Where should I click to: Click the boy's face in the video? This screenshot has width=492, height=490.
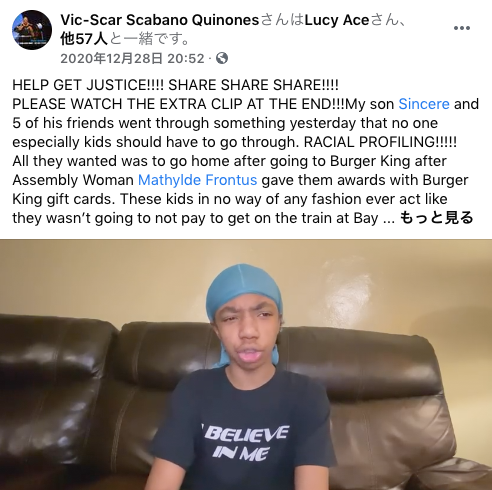[247, 333]
